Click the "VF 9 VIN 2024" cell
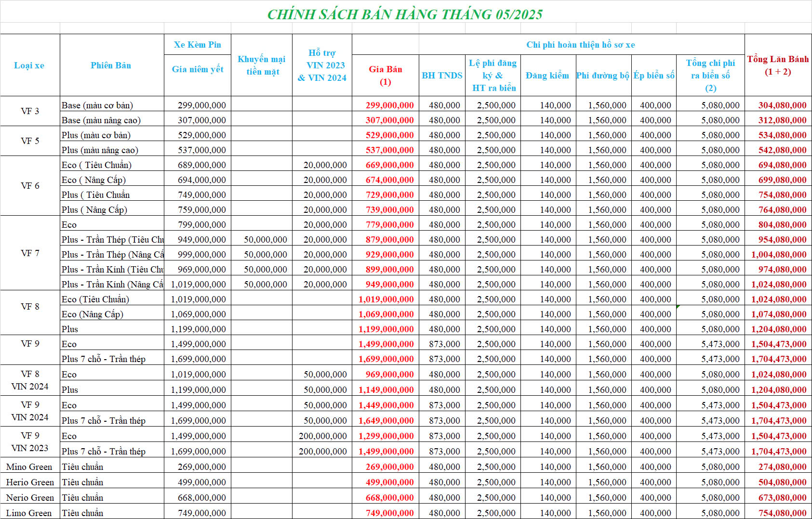The image size is (812, 519). pyautogui.click(x=30, y=411)
